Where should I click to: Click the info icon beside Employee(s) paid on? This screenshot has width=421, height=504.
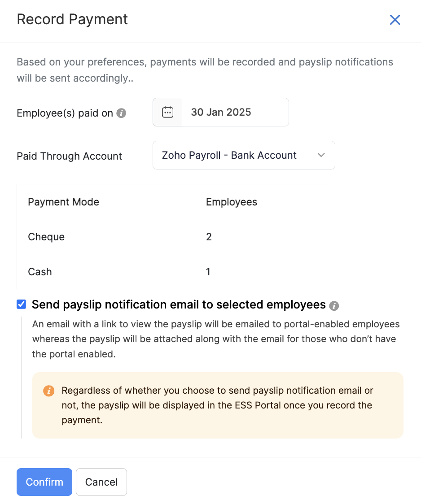coord(120,113)
